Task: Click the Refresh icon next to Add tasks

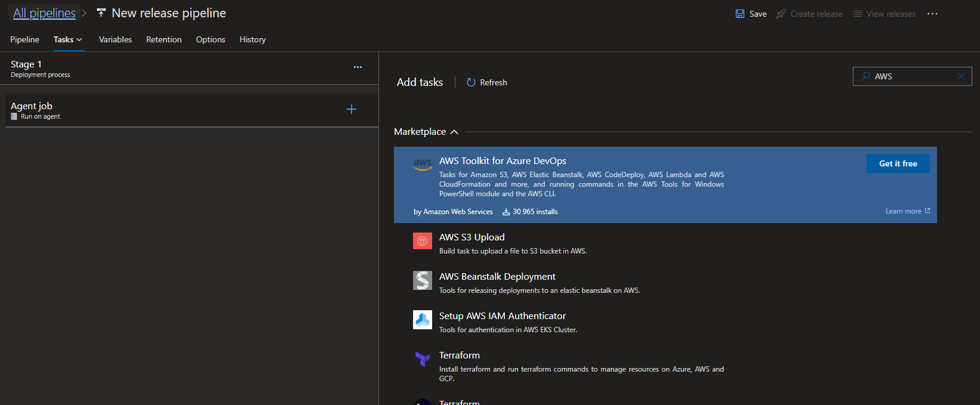Action: (471, 82)
